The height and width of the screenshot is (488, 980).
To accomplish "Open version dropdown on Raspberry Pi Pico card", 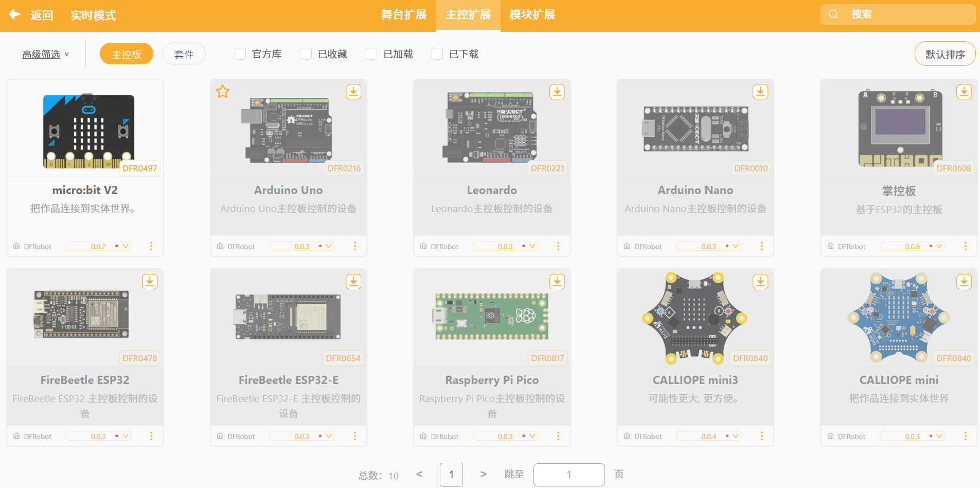I will 506,436.
